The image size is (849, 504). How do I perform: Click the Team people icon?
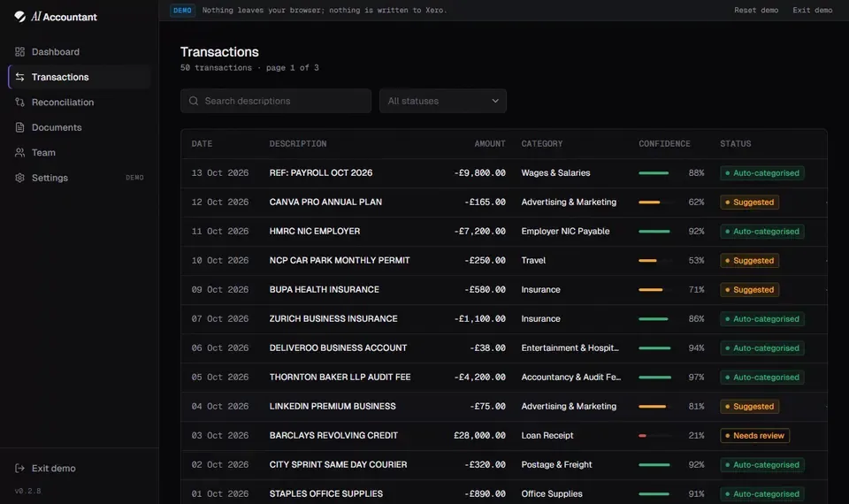[20, 153]
